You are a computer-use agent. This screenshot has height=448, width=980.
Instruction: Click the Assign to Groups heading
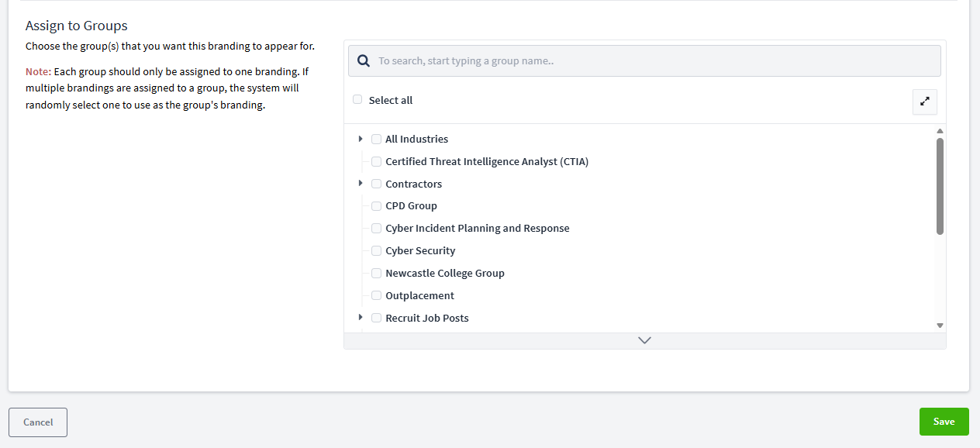(x=77, y=26)
